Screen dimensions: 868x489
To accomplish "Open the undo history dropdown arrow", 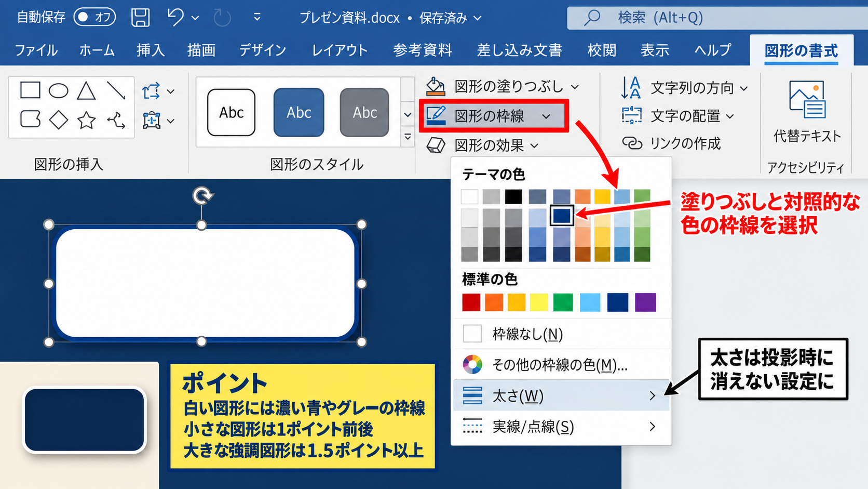I will (195, 18).
